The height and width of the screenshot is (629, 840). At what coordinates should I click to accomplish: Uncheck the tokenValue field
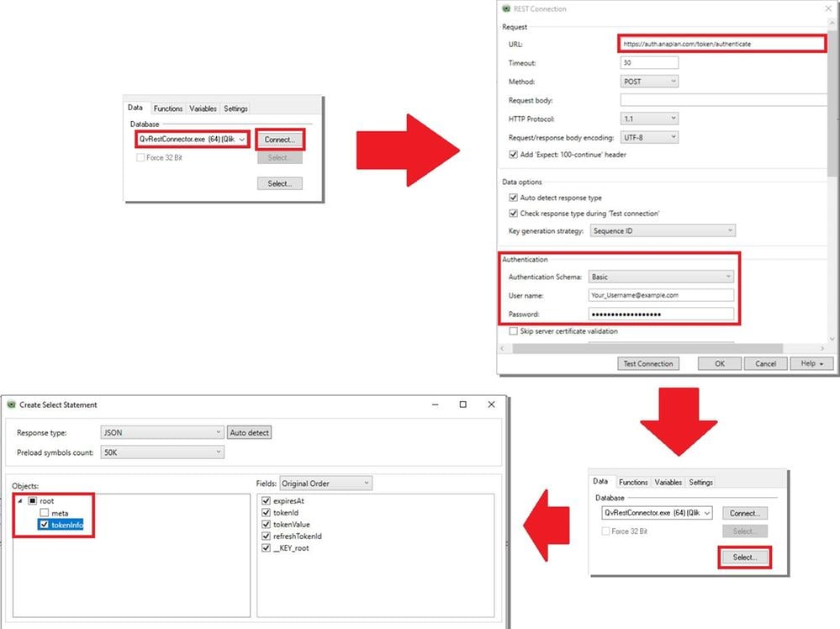tap(266, 524)
